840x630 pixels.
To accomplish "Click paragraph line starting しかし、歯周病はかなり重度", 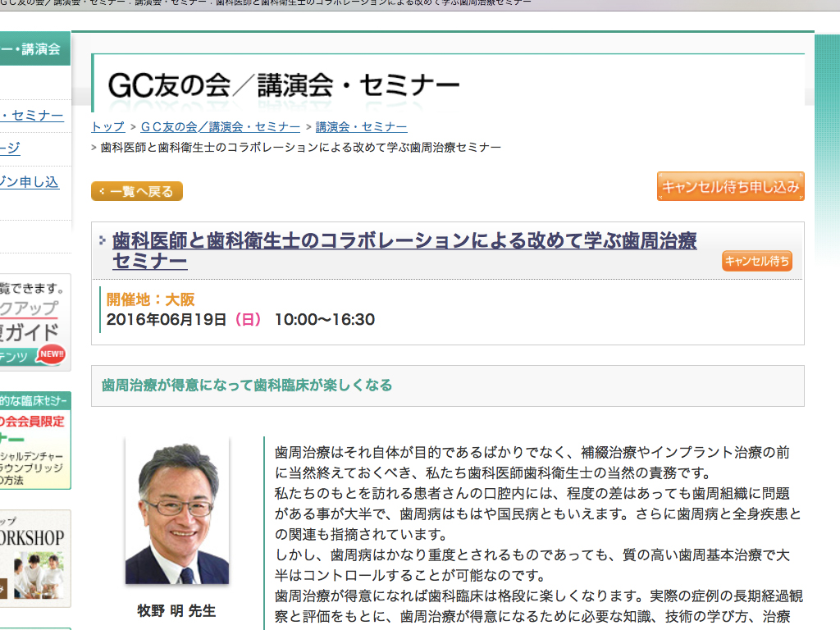I will click(532, 555).
